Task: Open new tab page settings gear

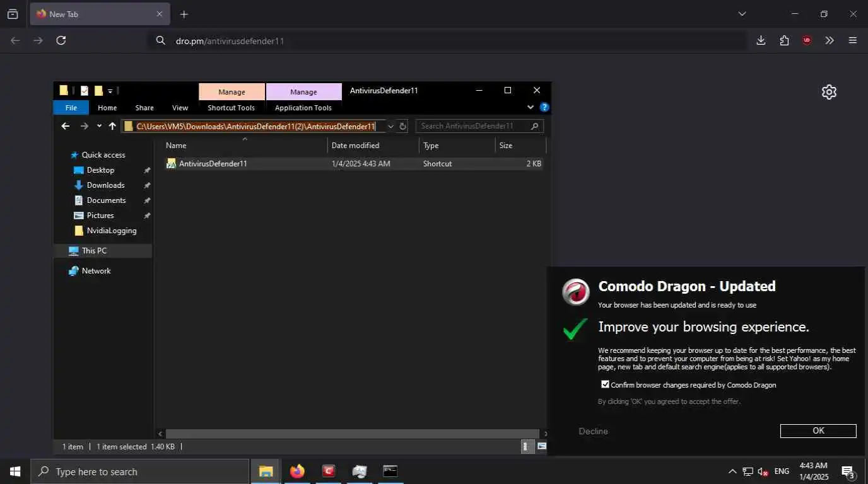Action: [829, 92]
